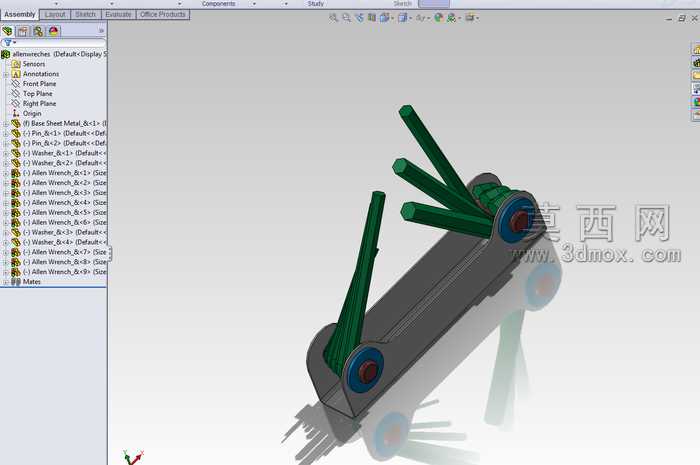This screenshot has width=700, height=465.
Task: Click Zoom to Fit view icon
Action: click(x=333, y=18)
